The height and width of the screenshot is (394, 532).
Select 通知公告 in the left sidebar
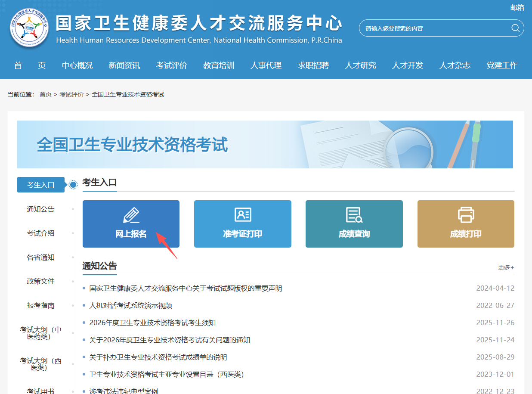tap(41, 209)
